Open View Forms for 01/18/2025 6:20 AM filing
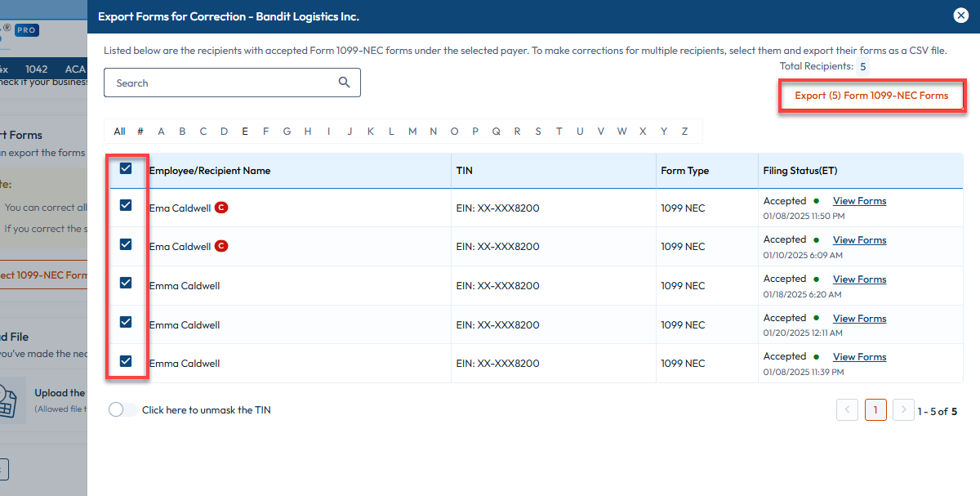 click(859, 279)
